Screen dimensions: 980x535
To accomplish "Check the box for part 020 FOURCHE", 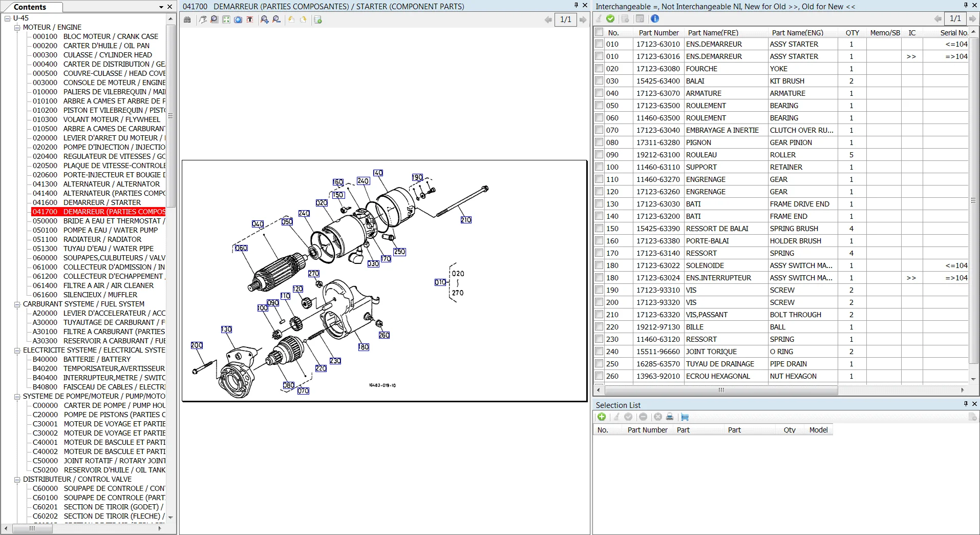I will pos(599,69).
